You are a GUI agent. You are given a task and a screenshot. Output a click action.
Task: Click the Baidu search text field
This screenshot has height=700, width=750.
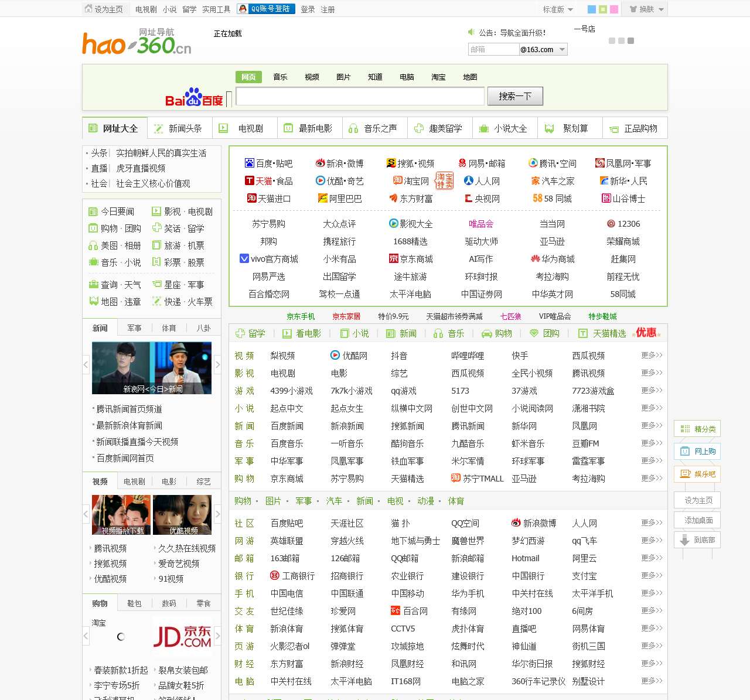tap(360, 97)
